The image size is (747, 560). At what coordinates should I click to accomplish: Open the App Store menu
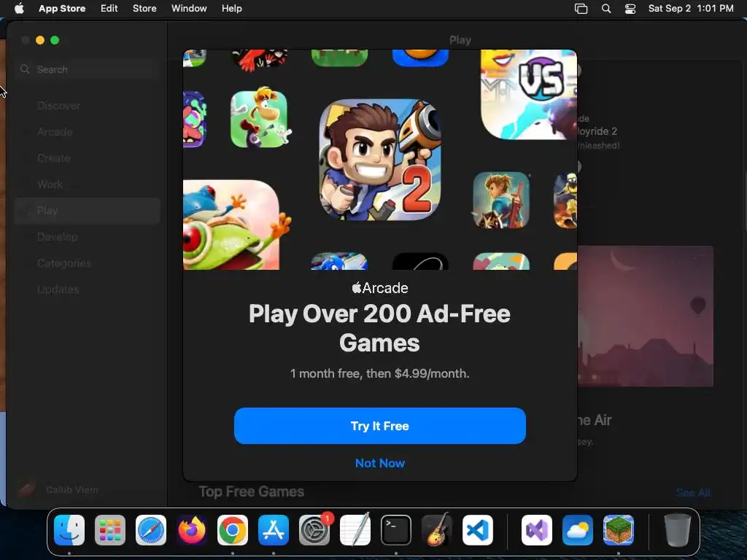[x=62, y=8]
